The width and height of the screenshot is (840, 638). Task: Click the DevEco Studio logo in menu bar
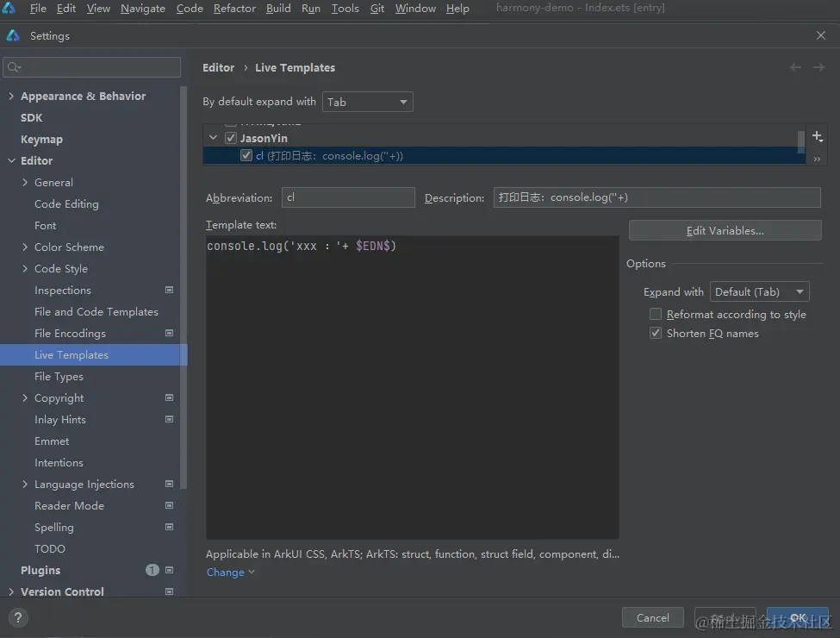coord(9,8)
